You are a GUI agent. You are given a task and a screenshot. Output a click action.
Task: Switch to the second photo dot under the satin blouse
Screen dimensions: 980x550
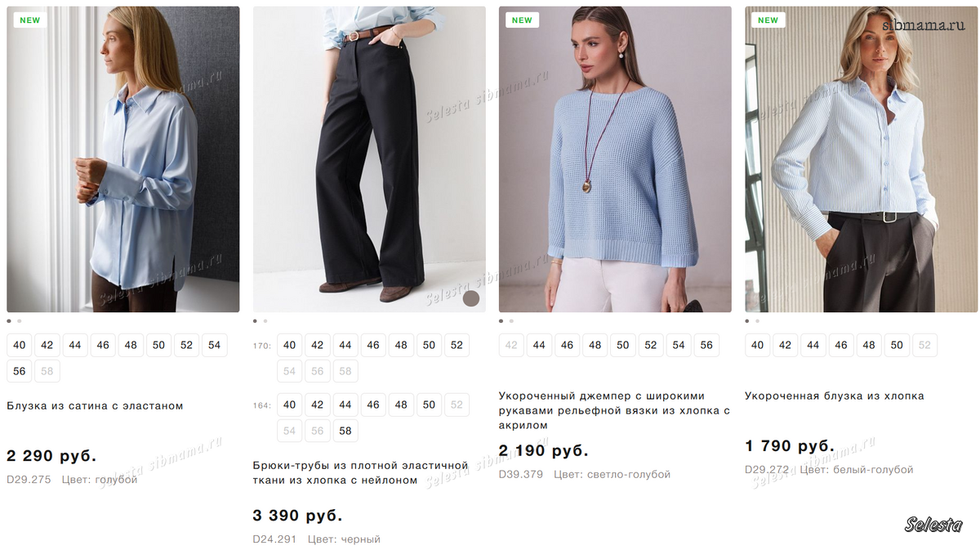pos(20,321)
